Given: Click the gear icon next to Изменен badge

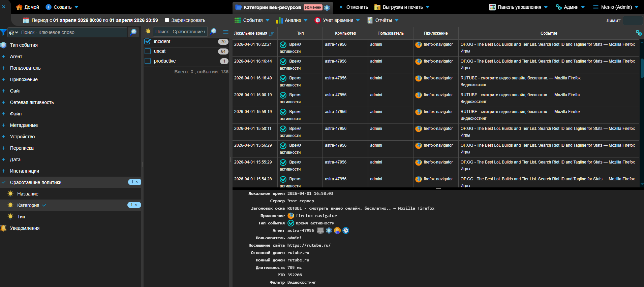Looking at the screenshot, I should pos(327,7).
